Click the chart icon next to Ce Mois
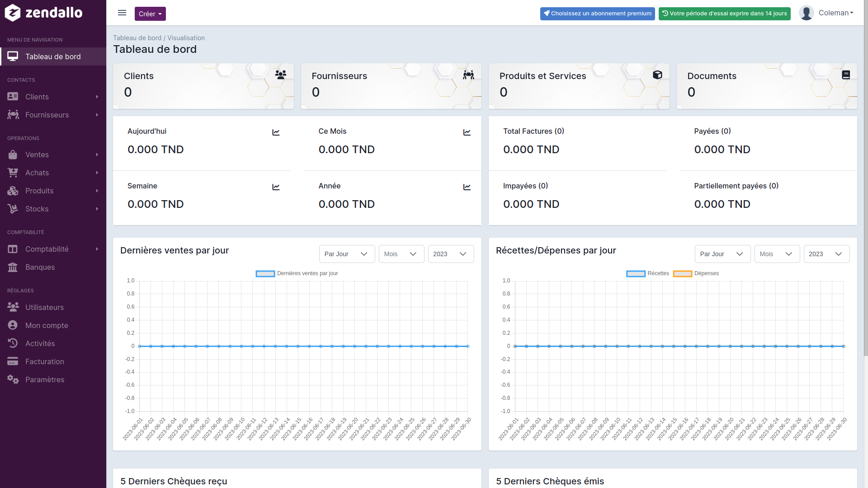 pyautogui.click(x=467, y=132)
